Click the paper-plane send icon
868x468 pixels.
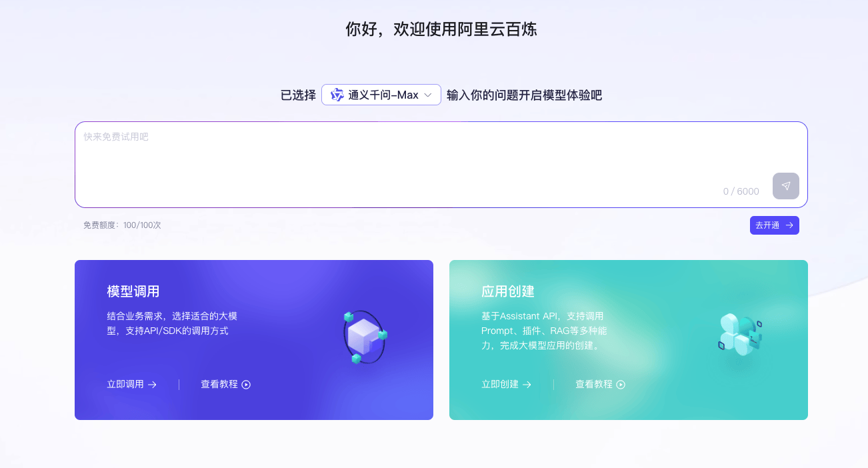[786, 186]
